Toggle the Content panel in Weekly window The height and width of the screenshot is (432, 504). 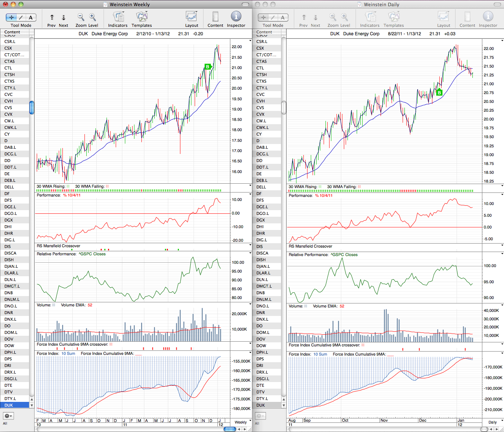point(215,17)
